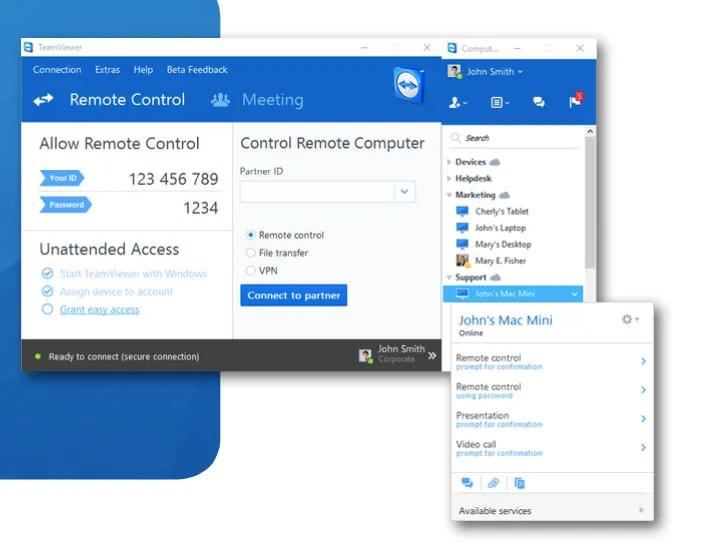
Task: Open the Partner ID dropdown arrow
Action: pos(404,192)
